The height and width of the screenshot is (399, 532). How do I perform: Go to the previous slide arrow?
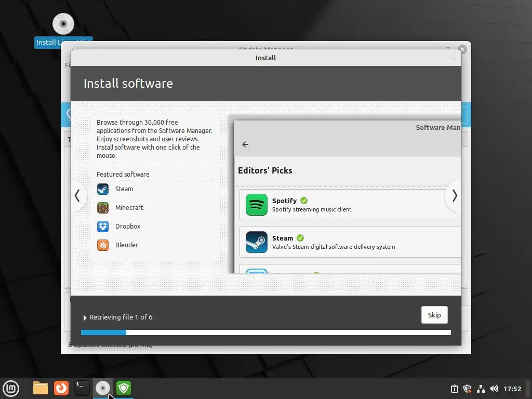click(77, 196)
